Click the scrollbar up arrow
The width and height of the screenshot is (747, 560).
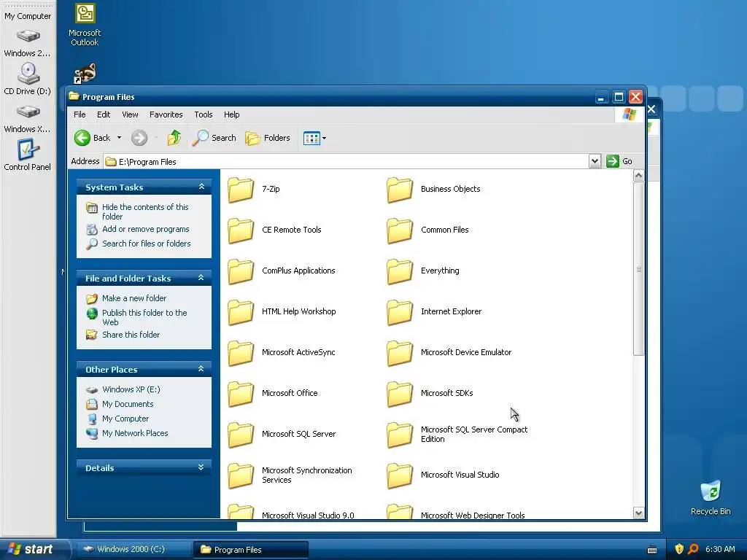(638, 176)
